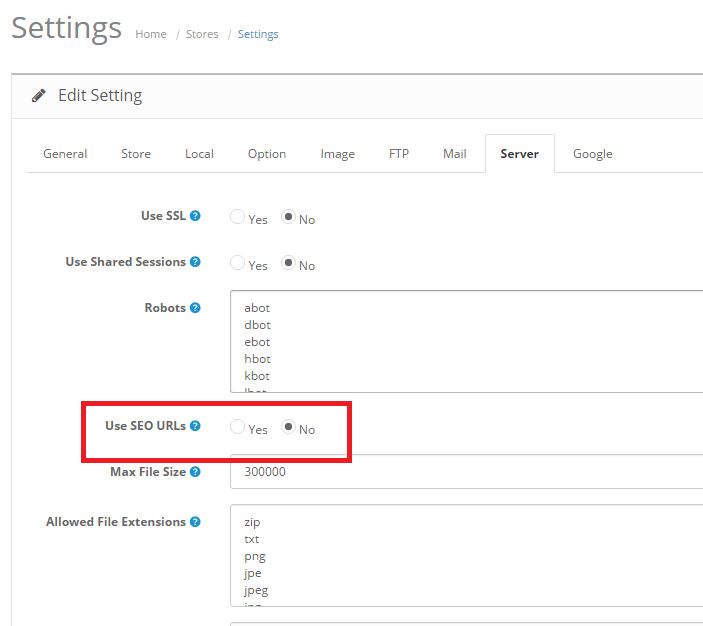Click the Robots help question mark icon
The width and height of the screenshot is (703, 626).
195,308
